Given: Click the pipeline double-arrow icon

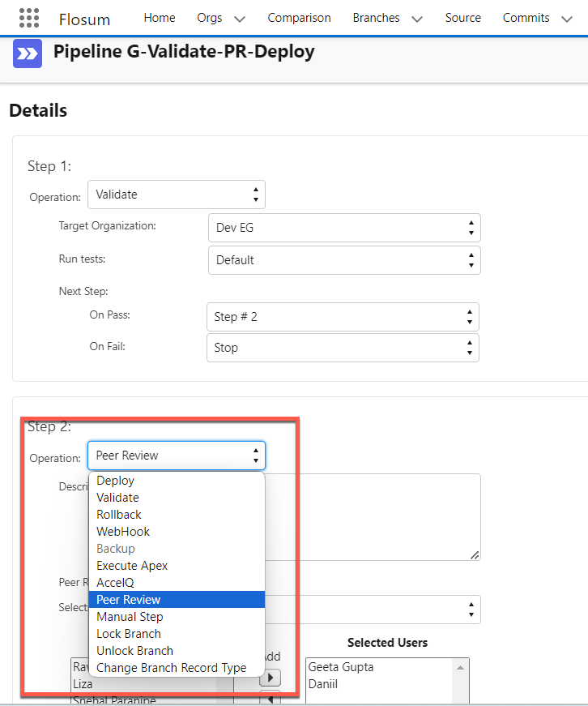Looking at the screenshot, I should pos(28,53).
